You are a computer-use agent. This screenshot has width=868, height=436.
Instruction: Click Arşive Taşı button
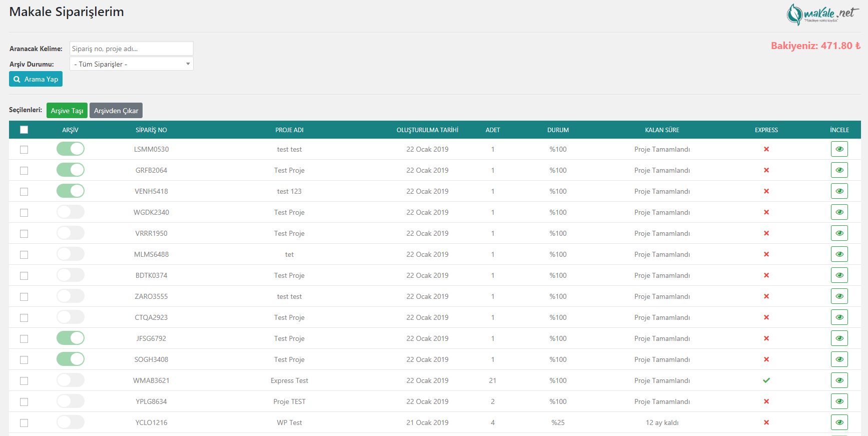click(x=67, y=111)
